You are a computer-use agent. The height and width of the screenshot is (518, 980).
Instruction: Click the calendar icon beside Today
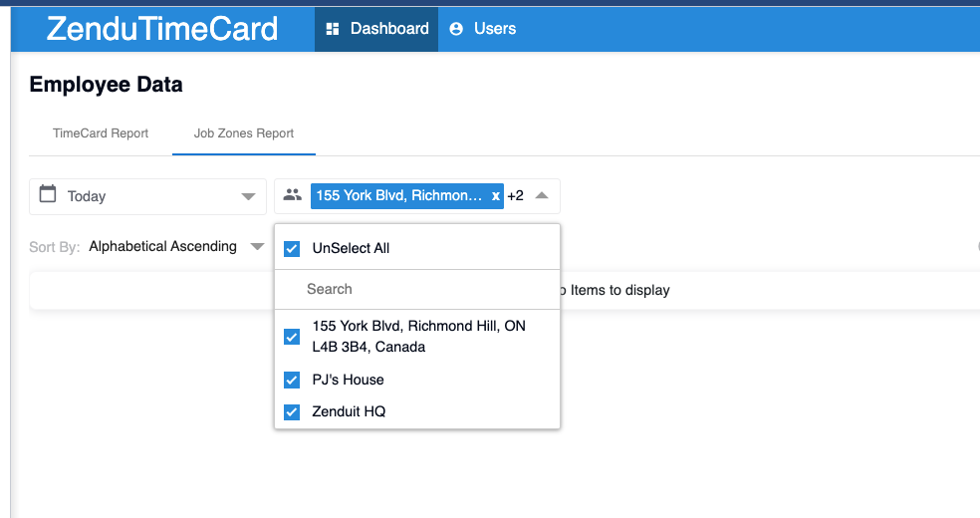coord(48,193)
